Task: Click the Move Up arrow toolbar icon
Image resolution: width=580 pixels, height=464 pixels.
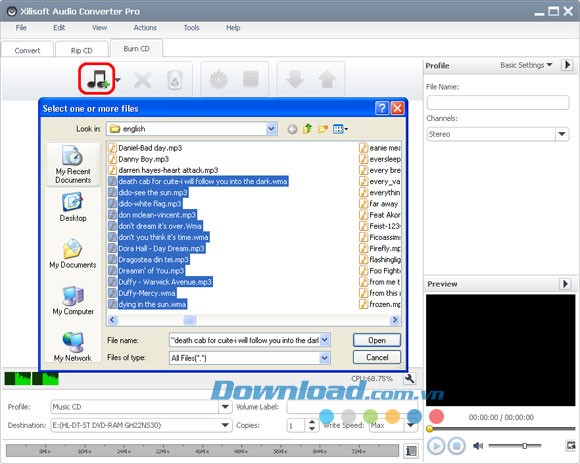Action: click(327, 79)
